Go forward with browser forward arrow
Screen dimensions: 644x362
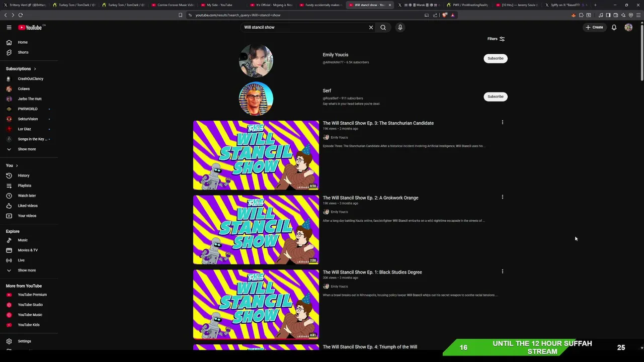click(x=13, y=15)
